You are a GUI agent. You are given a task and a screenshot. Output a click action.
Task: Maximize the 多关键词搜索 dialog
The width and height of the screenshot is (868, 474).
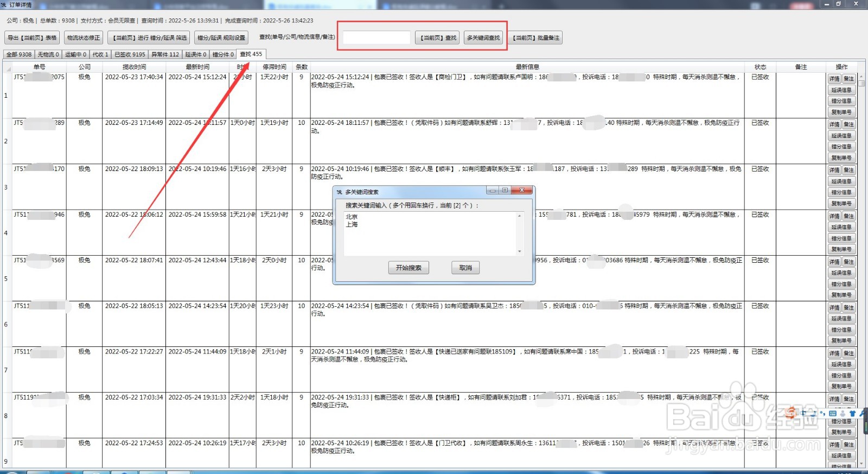[x=505, y=190]
